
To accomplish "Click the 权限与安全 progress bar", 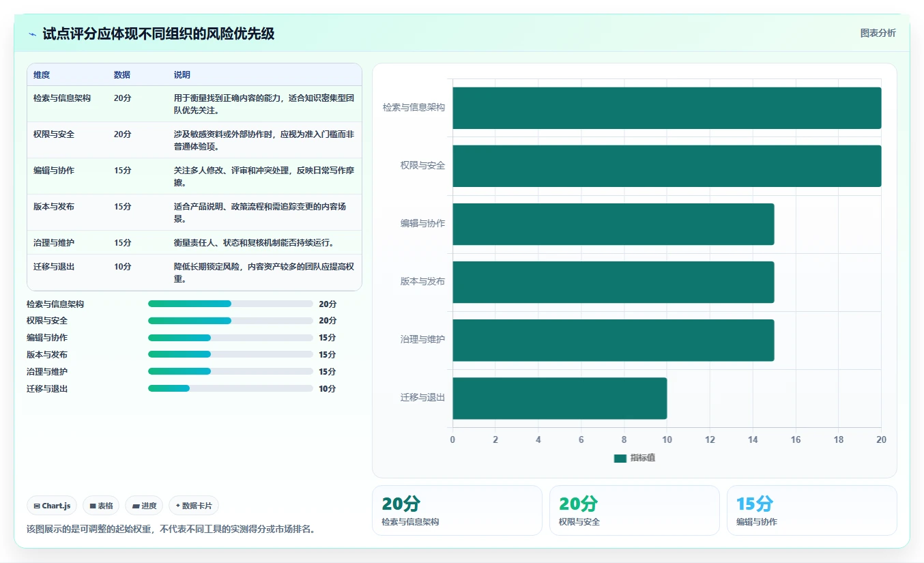I will click(x=230, y=321).
